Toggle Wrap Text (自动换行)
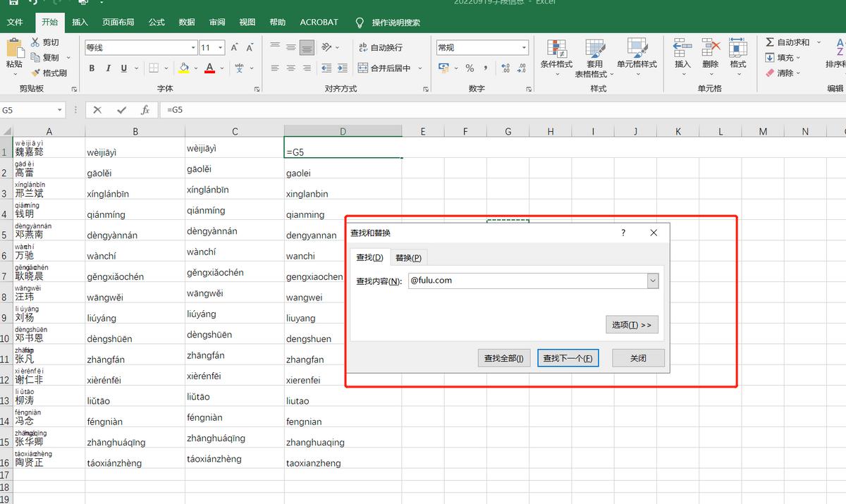Viewport: 846px width, 504px height. [x=362, y=47]
